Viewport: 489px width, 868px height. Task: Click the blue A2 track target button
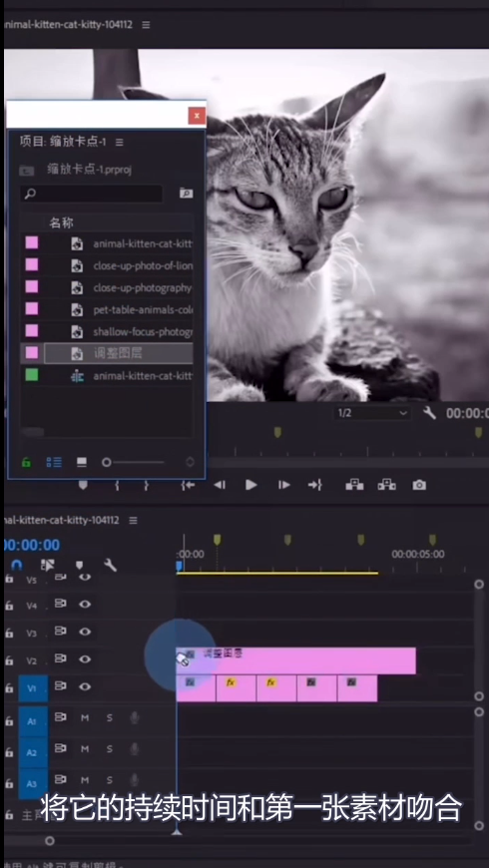[x=33, y=753]
